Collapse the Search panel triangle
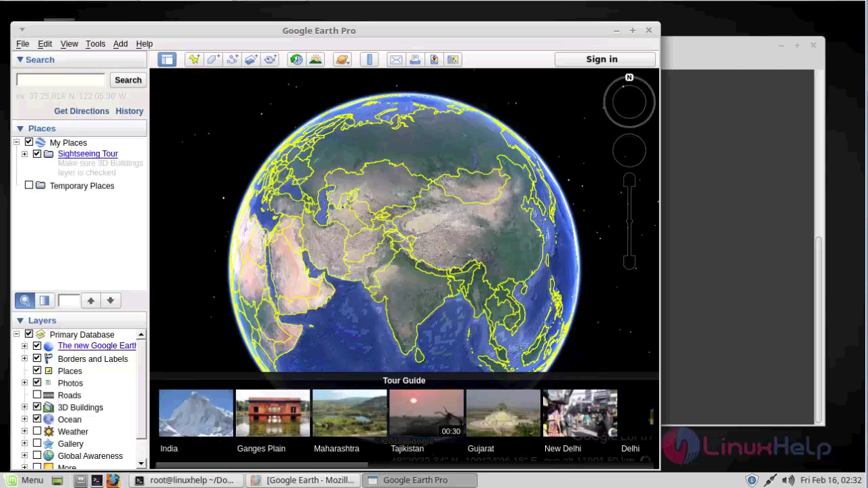Screen dimensions: 868x488 pyautogui.click(x=20, y=60)
